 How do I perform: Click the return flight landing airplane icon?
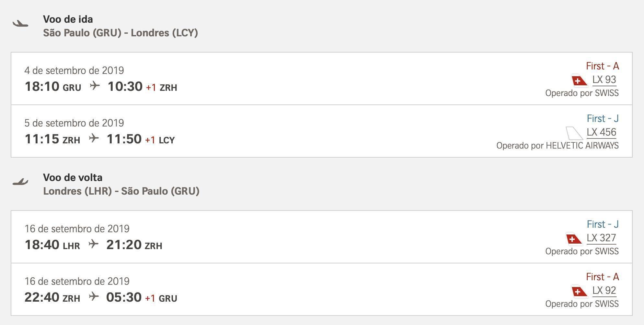tap(20, 182)
